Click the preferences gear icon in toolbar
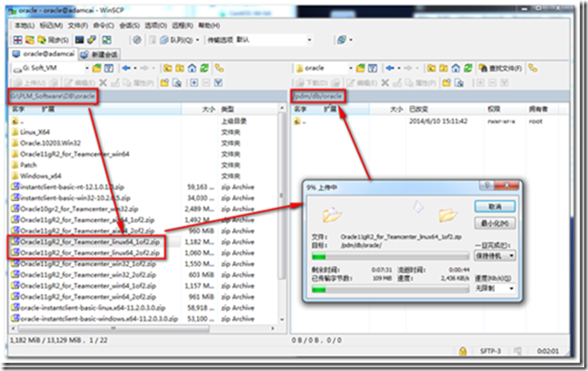This screenshot has width=588, height=371. [x=137, y=40]
